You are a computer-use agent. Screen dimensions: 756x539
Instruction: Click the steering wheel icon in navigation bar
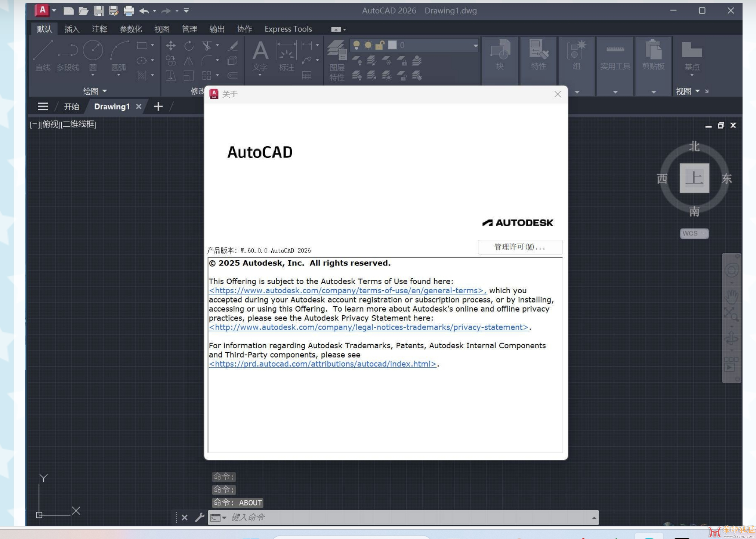pyautogui.click(x=731, y=270)
